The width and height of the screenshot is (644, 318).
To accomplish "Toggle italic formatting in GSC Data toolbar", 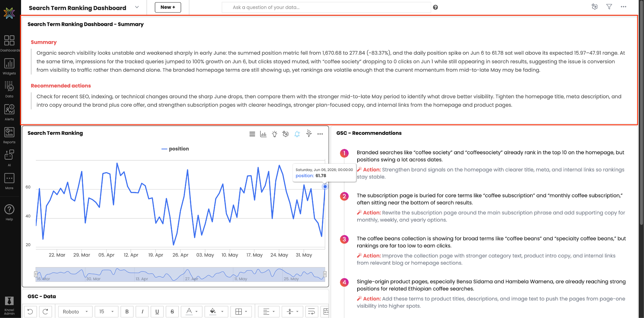I will point(142,311).
